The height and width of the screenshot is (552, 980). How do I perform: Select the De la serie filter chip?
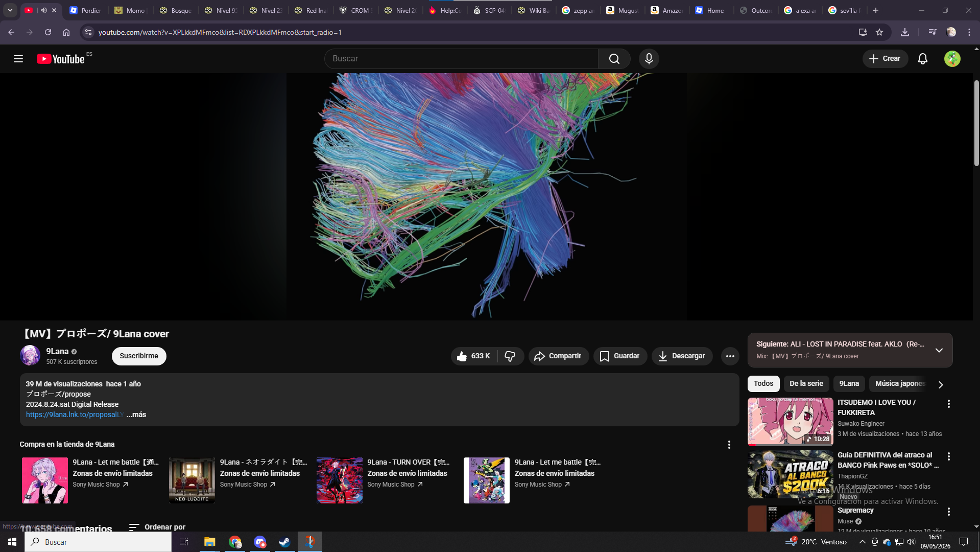(806, 384)
